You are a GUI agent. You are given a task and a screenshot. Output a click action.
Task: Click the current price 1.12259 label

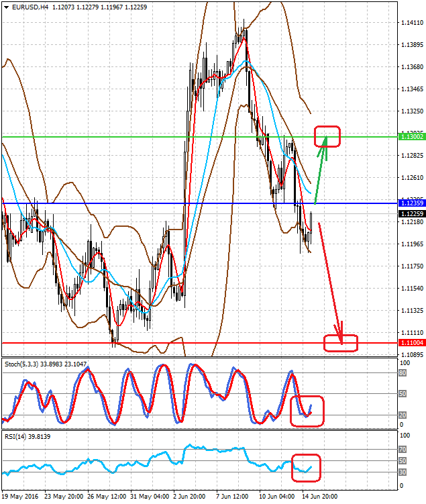412,214
